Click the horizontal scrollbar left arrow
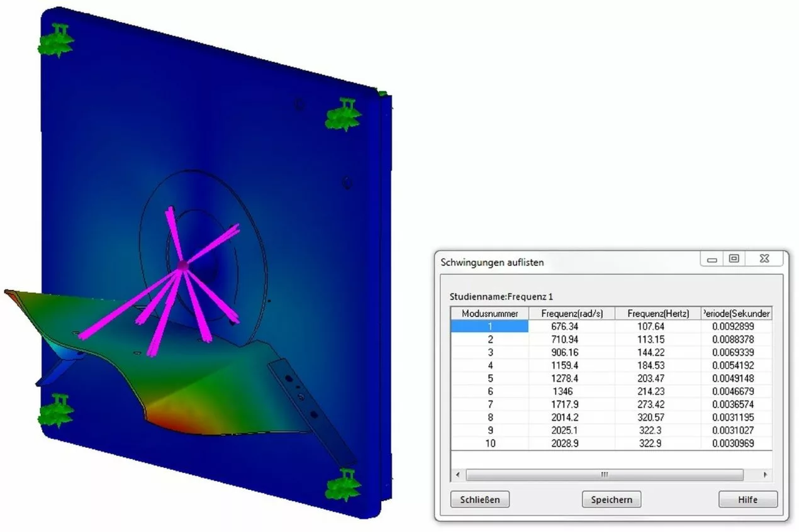This screenshot has height=532, width=799. point(457,475)
